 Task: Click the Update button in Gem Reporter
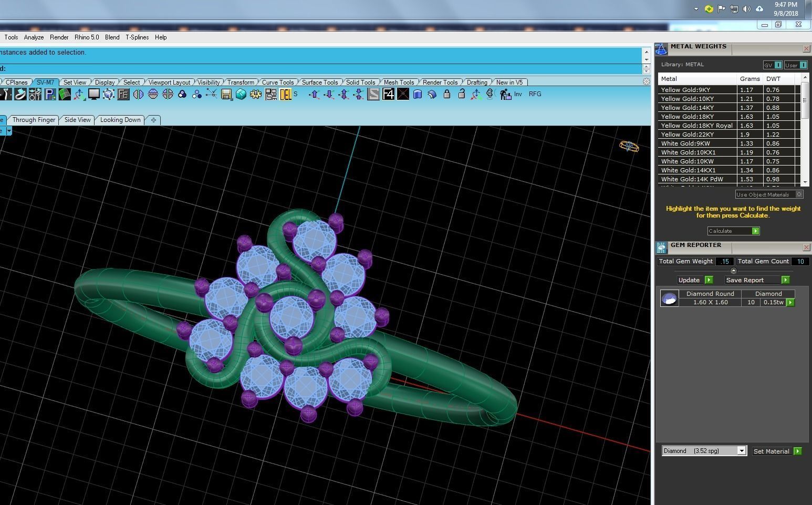pyautogui.click(x=694, y=280)
